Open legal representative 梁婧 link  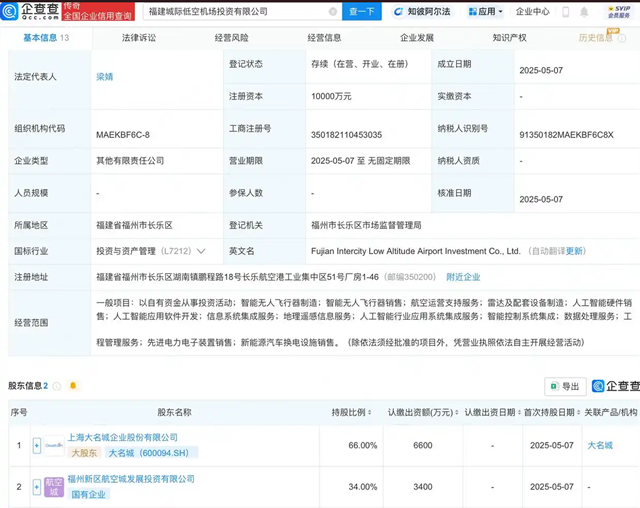(x=104, y=77)
